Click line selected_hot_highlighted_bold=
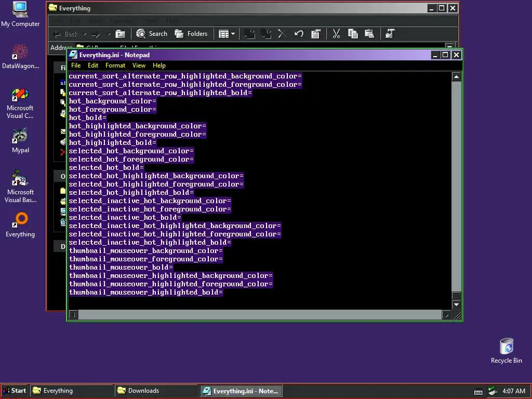 131,192
